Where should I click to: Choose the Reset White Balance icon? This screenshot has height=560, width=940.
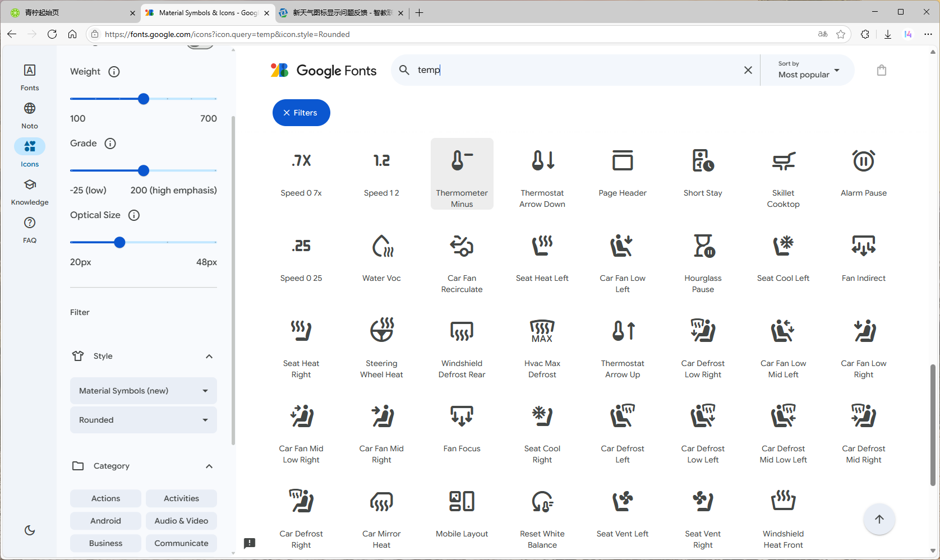tap(542, 515)
